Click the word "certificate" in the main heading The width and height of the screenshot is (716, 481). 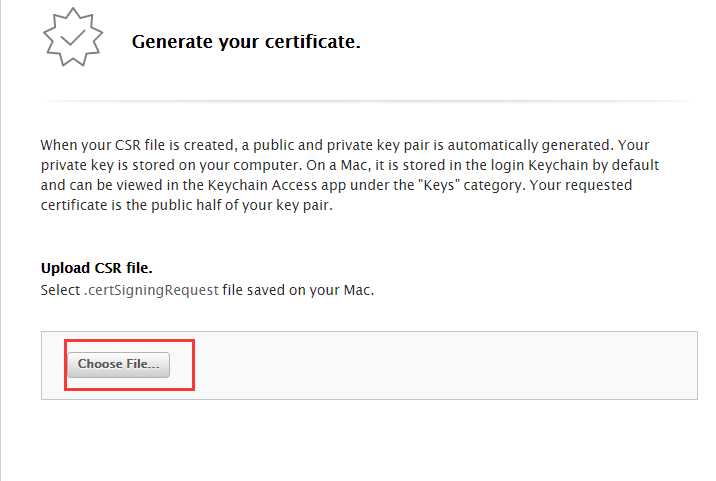pos(312,42)
